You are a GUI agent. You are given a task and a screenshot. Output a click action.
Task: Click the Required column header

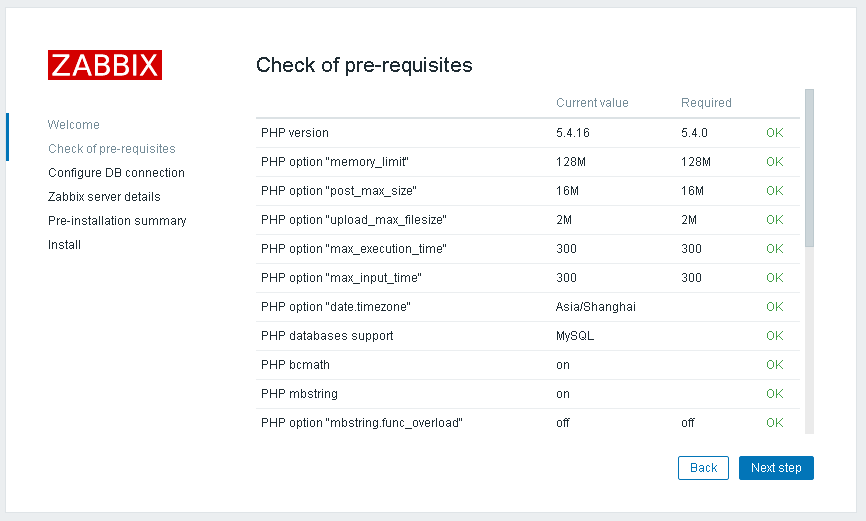(x=706, y=103)
